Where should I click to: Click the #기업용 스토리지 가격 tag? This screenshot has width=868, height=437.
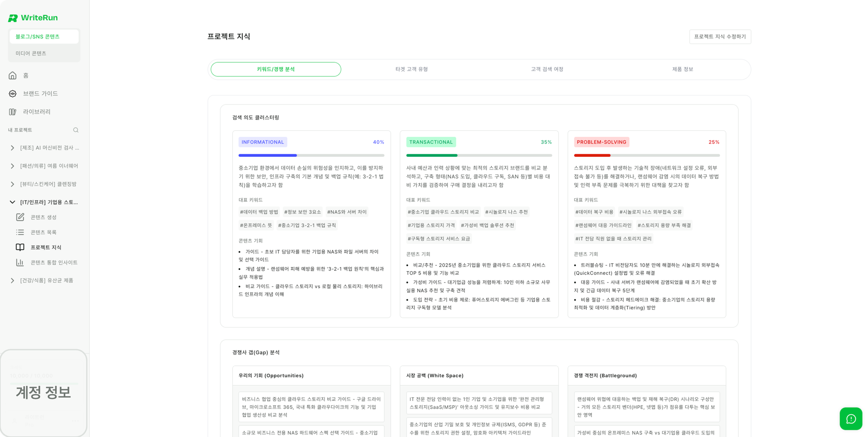coord(431,225)
